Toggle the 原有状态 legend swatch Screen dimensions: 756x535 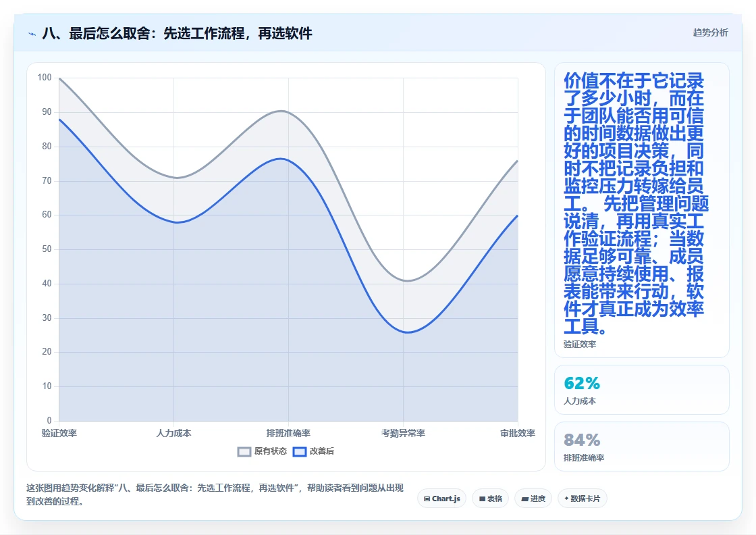click(244, 451)
